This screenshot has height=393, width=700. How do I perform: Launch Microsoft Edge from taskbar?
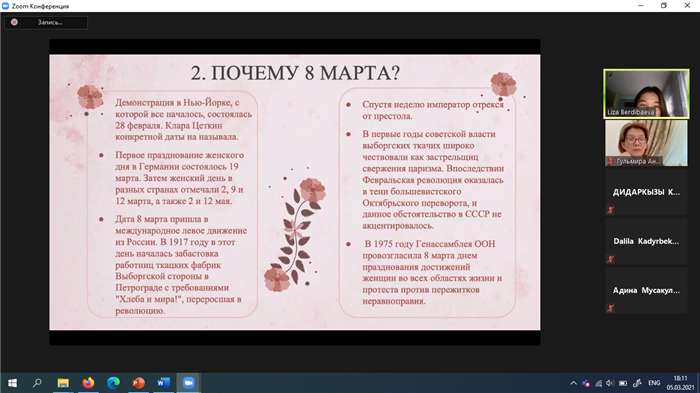[113, 383]
